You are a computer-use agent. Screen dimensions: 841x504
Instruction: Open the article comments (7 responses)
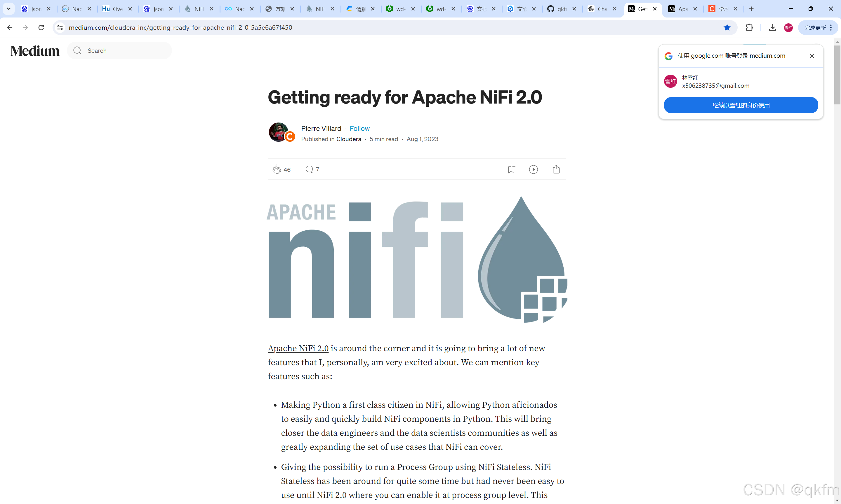(309, 169)
